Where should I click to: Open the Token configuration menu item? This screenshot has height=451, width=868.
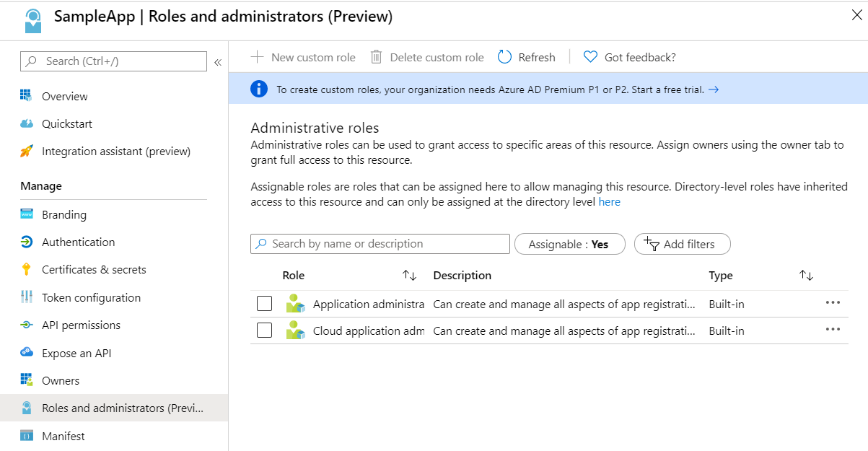click(x=91, y=298)
